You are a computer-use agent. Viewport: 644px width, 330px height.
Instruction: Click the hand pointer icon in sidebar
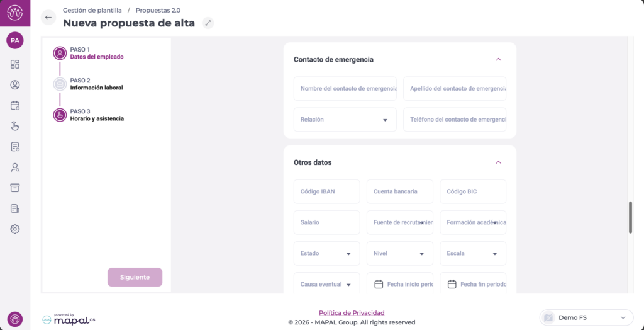click(x=15, y=126)
